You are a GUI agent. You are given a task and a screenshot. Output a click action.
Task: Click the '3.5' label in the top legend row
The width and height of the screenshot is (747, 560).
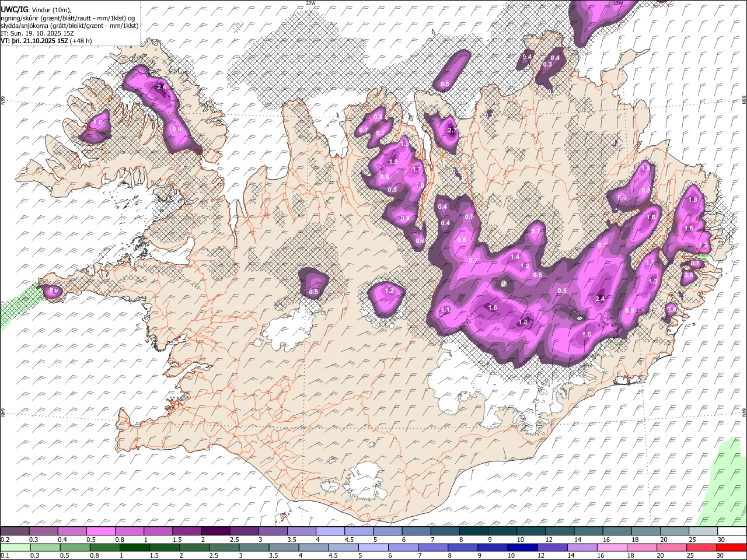tap(292, 540)
